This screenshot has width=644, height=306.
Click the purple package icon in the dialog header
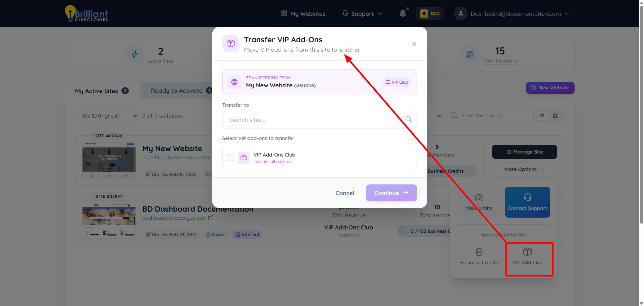pyautogui.click(x=231, y=44)
